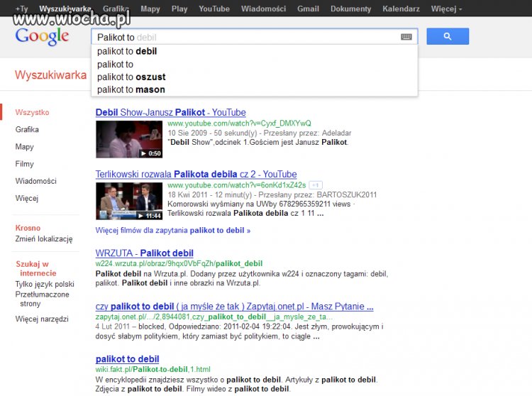Choose the plain 'palikot to' suggestion

click(255, 64)
